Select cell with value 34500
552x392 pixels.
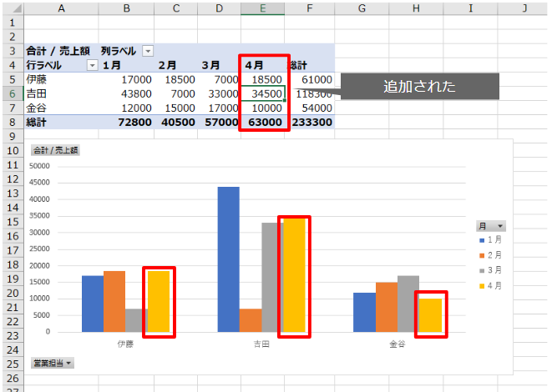(262, 93)
